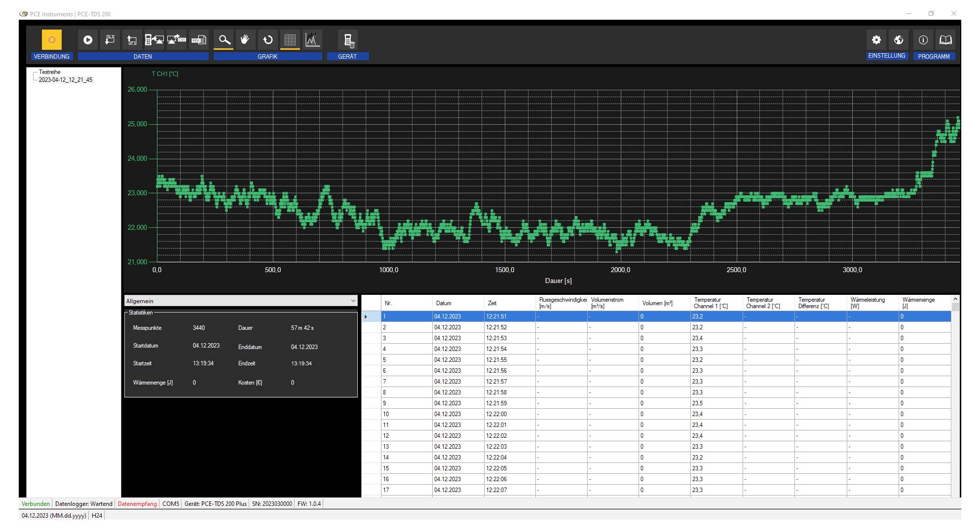This screenshot has height=530, width=980.
Task: Click the table scrollbar up arrow
Action: [955, 299]
